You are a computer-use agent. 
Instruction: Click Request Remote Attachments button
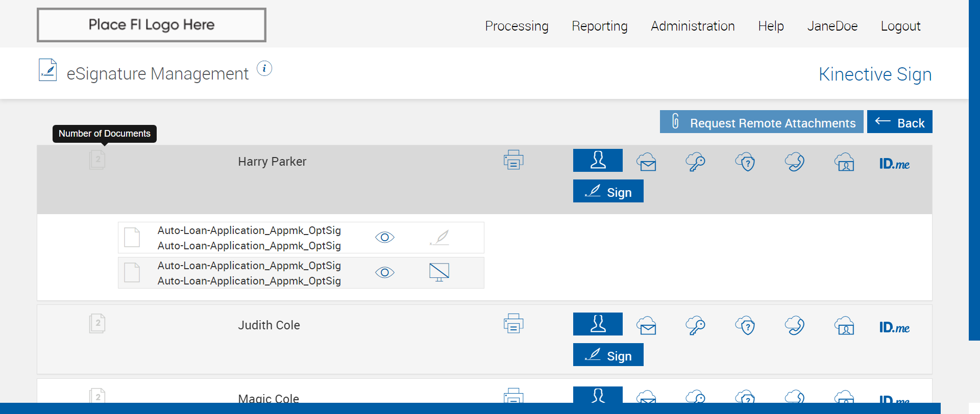tap(762, 122)
